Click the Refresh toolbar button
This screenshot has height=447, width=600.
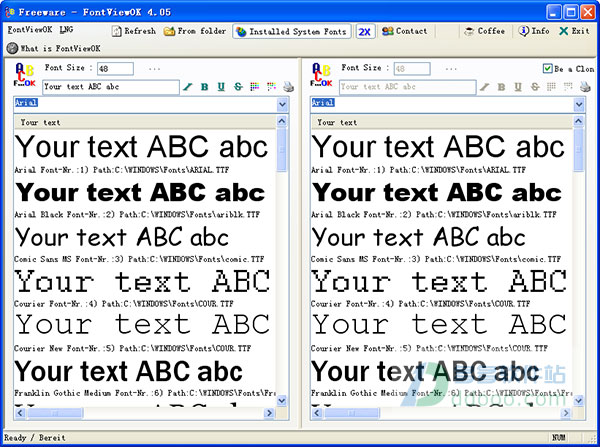point(134,31)
